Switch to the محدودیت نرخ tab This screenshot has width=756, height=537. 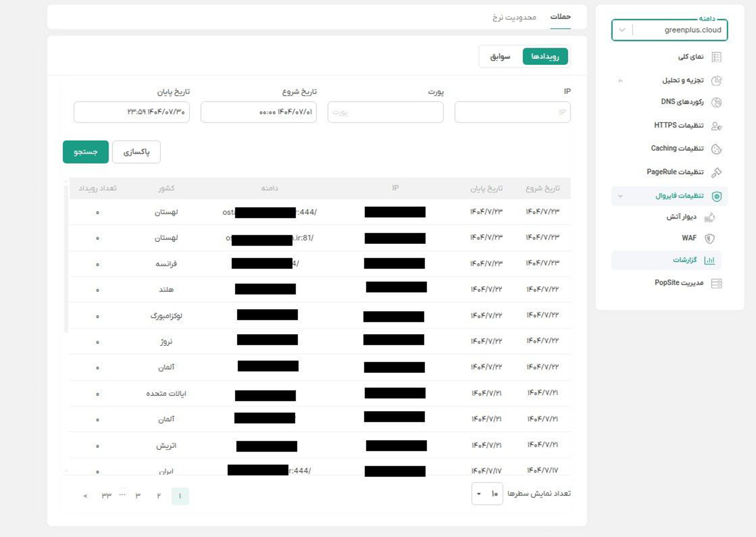tap(514, 17)
